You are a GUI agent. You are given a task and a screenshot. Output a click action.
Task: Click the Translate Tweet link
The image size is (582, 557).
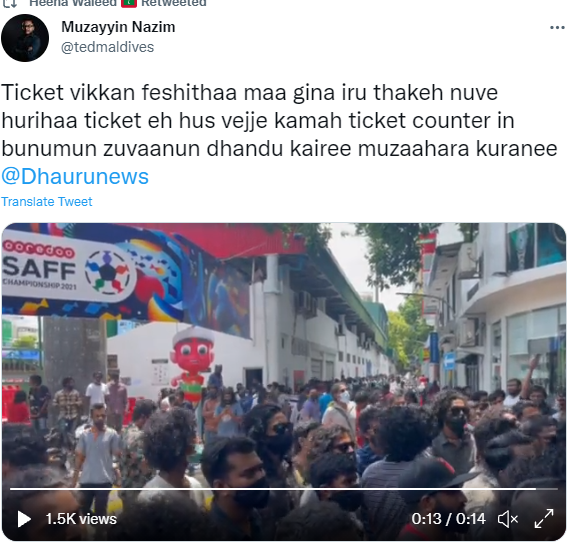[47, 201]
